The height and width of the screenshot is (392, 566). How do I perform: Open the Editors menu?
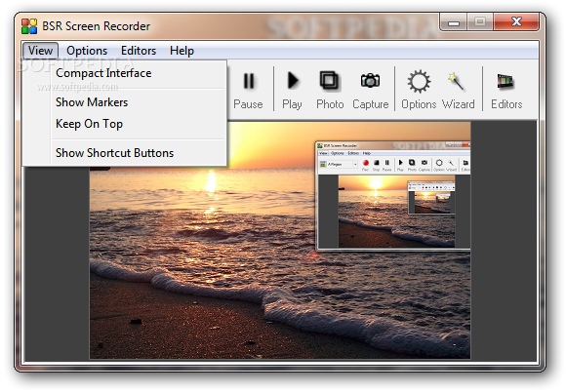coord(139,51)
